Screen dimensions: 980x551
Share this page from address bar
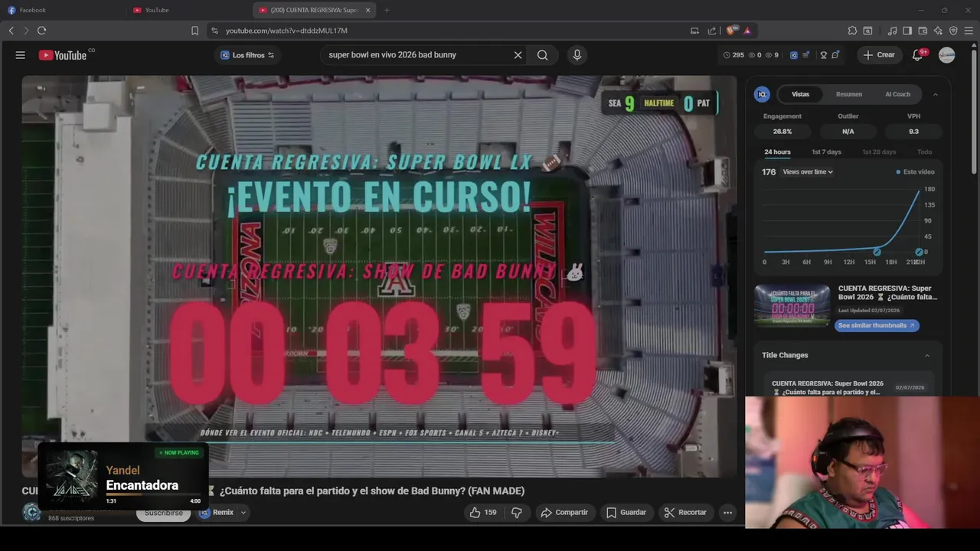coord(712,31)
